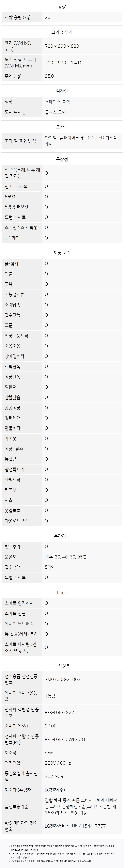Click the 크기 & 무게 section heading

[62, 32]
